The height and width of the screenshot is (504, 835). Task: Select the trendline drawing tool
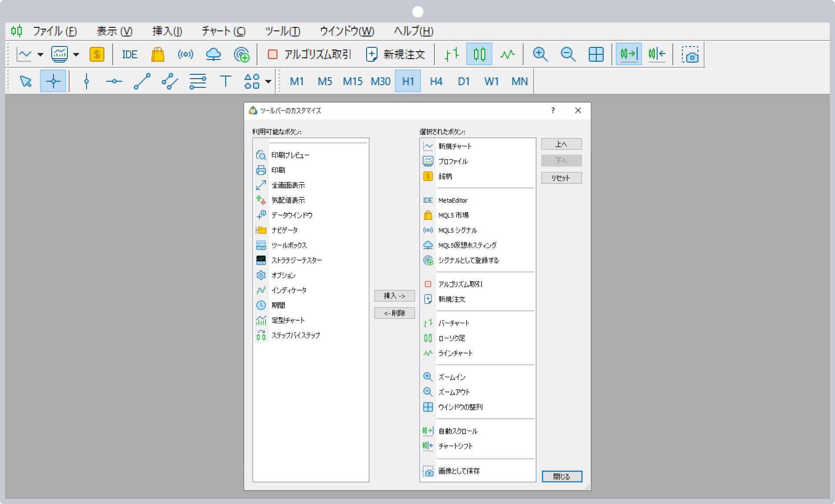point(142,81)
